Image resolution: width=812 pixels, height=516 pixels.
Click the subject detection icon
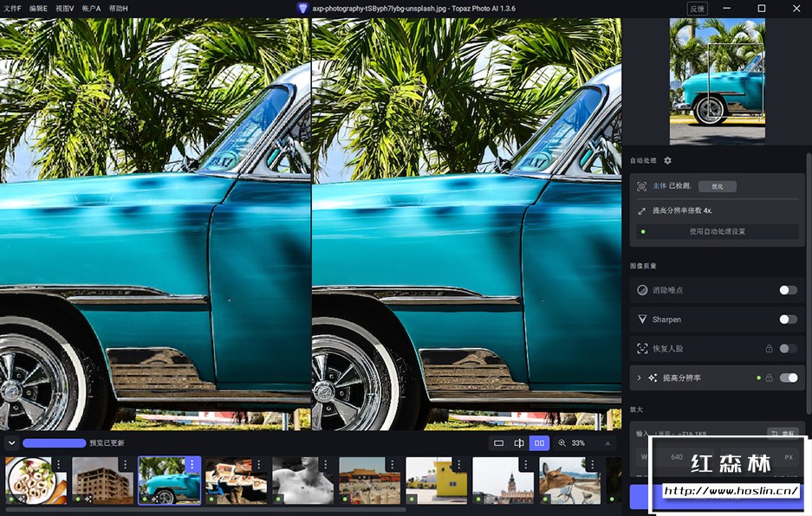[x=641, y=186]
